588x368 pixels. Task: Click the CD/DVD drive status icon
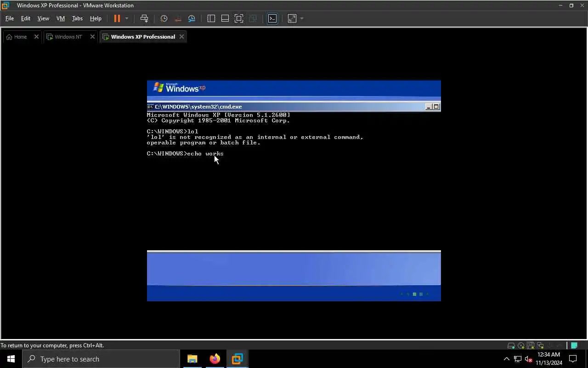pos(521,345)
